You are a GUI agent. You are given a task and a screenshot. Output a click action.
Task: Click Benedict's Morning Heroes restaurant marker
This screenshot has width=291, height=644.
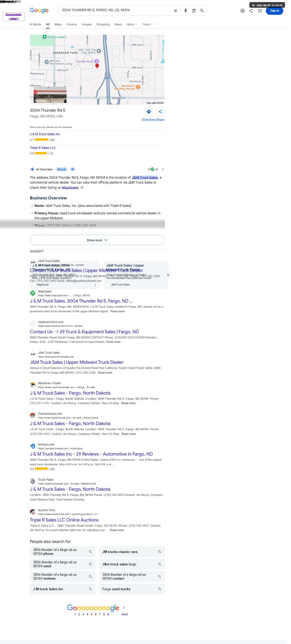click(138, 87)
